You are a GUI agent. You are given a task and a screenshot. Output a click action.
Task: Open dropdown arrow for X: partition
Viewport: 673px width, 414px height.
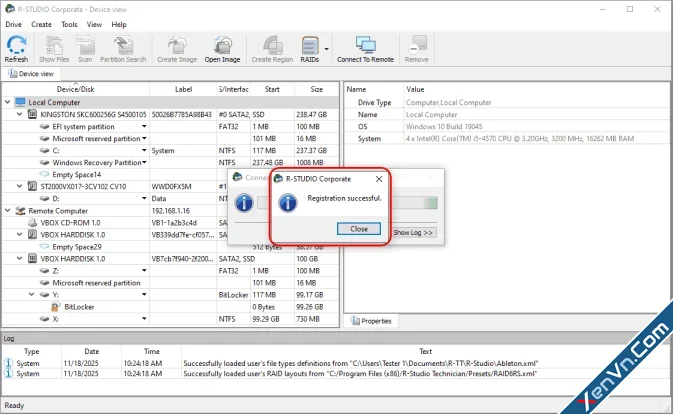click(144, 318)
